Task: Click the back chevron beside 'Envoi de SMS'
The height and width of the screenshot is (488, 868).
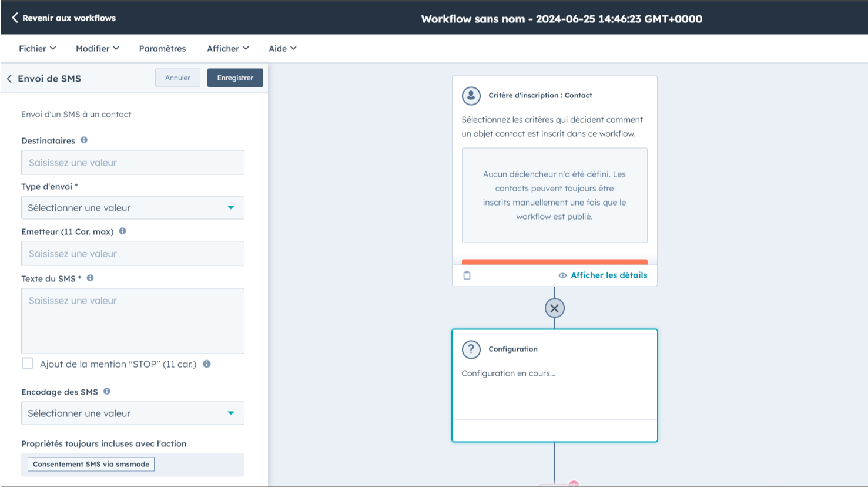Action: tap(9, 78)
